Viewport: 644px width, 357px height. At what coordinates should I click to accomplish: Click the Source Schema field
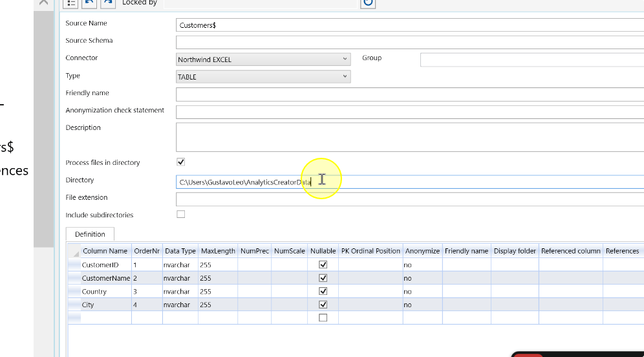point(410,42)
